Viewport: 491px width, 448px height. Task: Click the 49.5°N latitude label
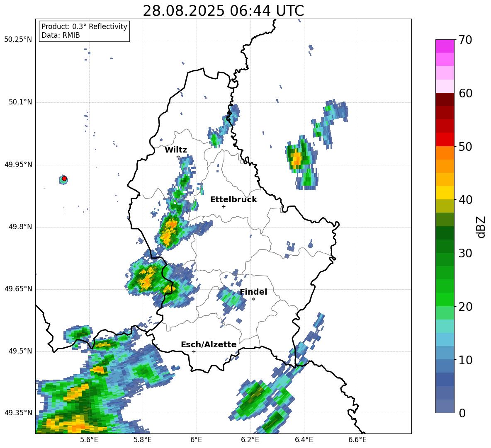tap(21, 351)
